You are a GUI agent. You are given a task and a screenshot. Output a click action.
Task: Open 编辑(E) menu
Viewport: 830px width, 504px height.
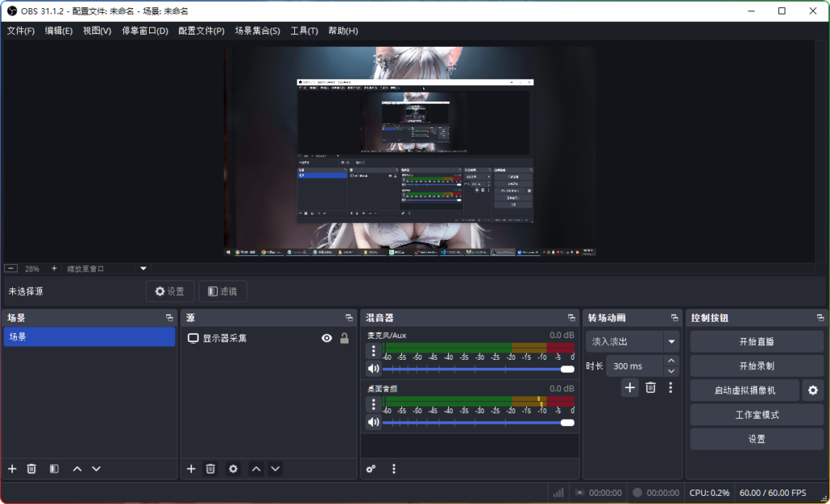(58, 31)
